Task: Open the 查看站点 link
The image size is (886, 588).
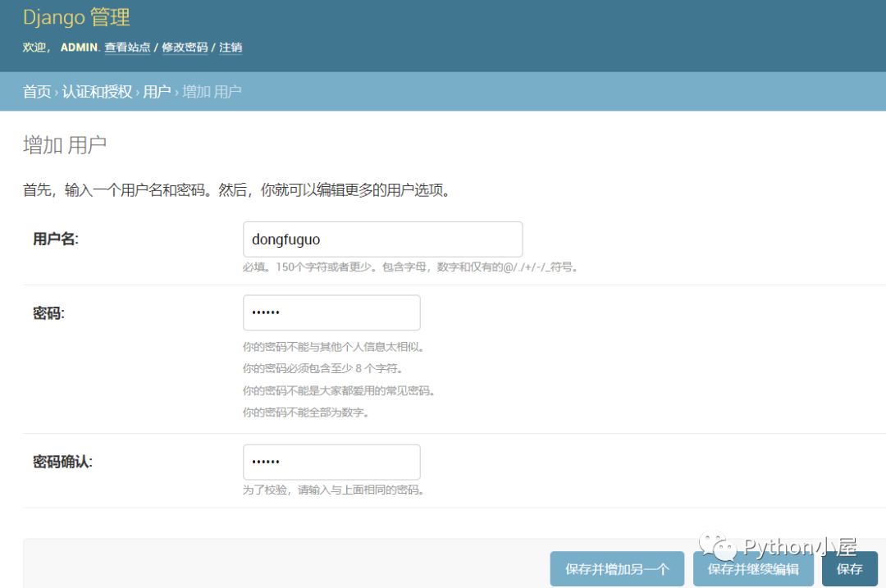Action: click(x=127, y=48)
